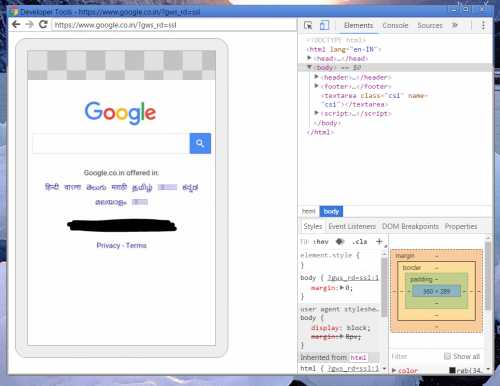Expand the header element node

pyautogui.click(x=317, y=77)
